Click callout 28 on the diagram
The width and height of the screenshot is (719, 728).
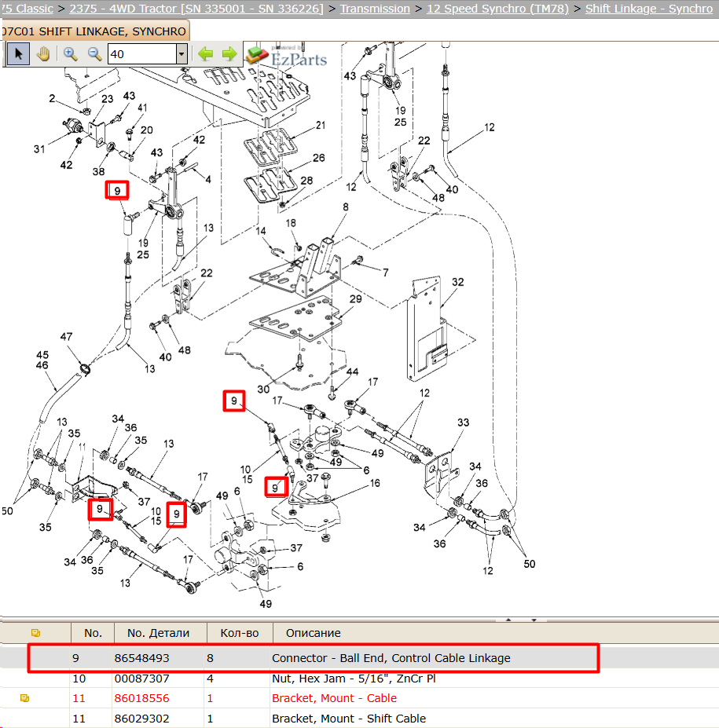(x=306, y=180)
